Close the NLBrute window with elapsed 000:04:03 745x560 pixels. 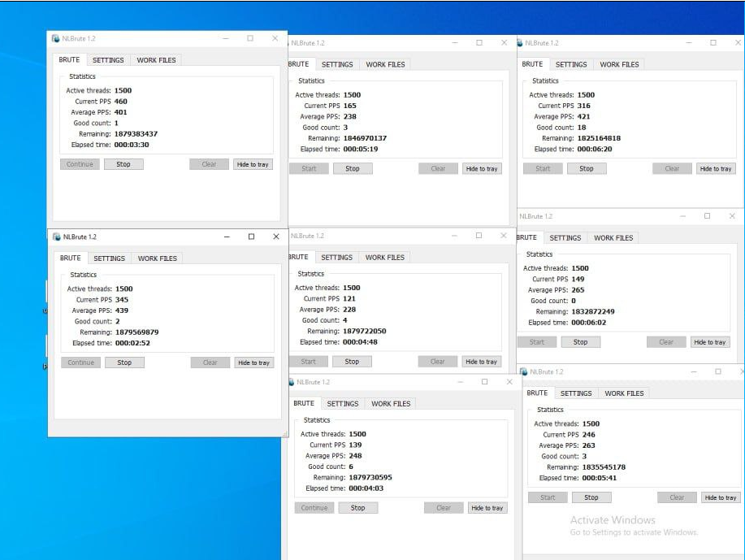click(x=509, y=382)
